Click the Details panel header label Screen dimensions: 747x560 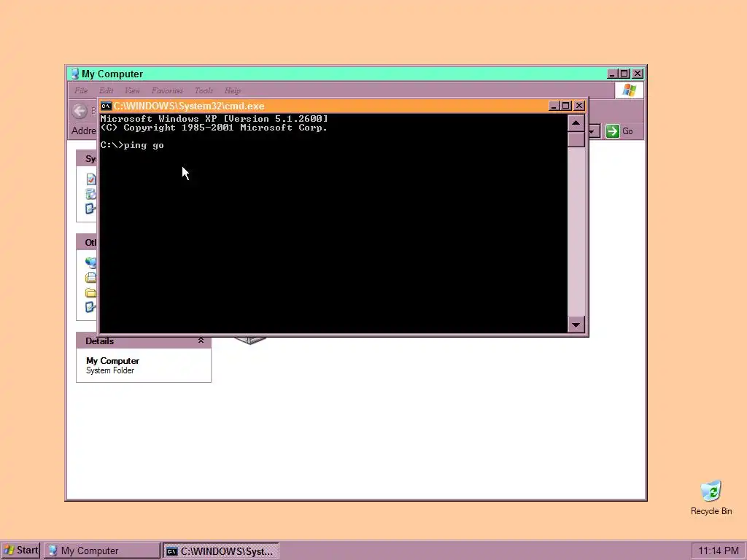(x=99, y=341)
